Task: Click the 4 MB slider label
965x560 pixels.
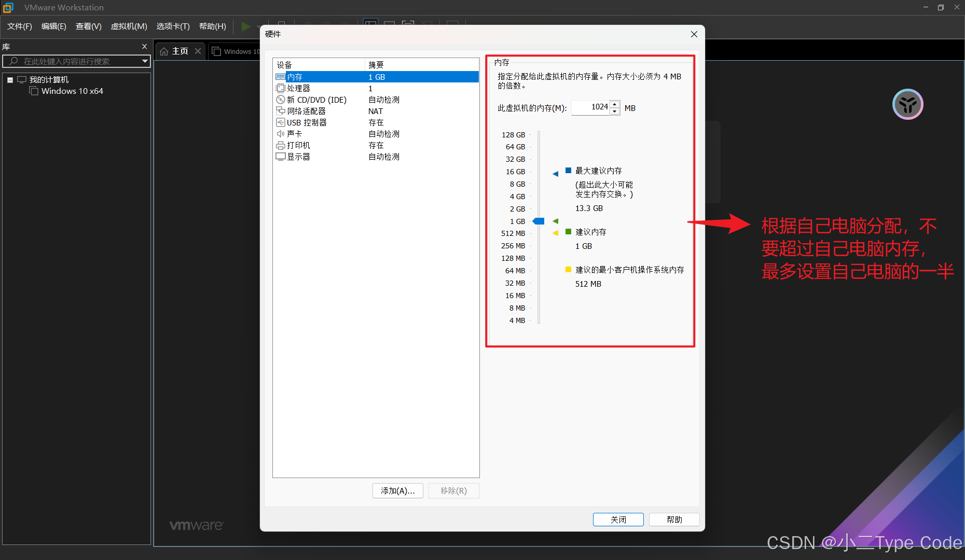Action: [517, 320]
